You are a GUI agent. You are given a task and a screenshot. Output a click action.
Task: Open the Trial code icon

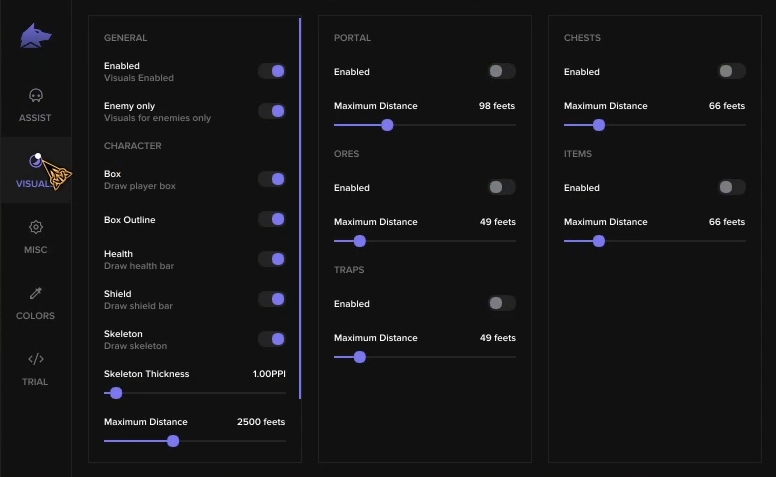(36, 359)
